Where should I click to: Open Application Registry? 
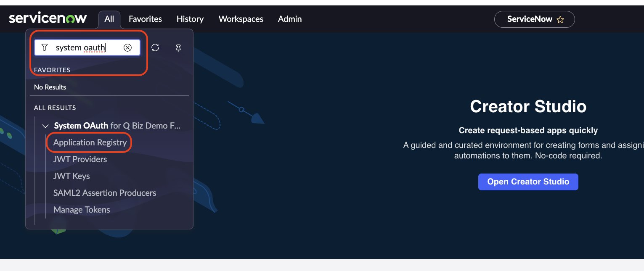pos(89,142)
